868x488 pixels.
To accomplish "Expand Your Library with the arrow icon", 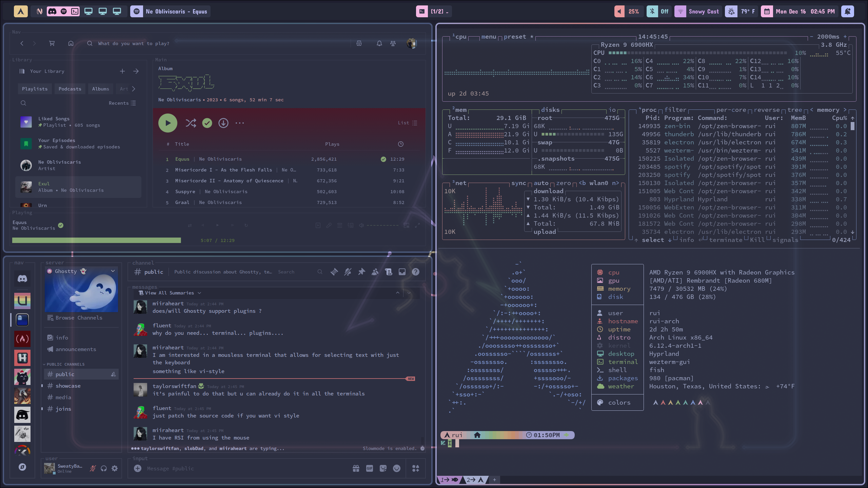I will pyautogui.click(x=136, y=71).
